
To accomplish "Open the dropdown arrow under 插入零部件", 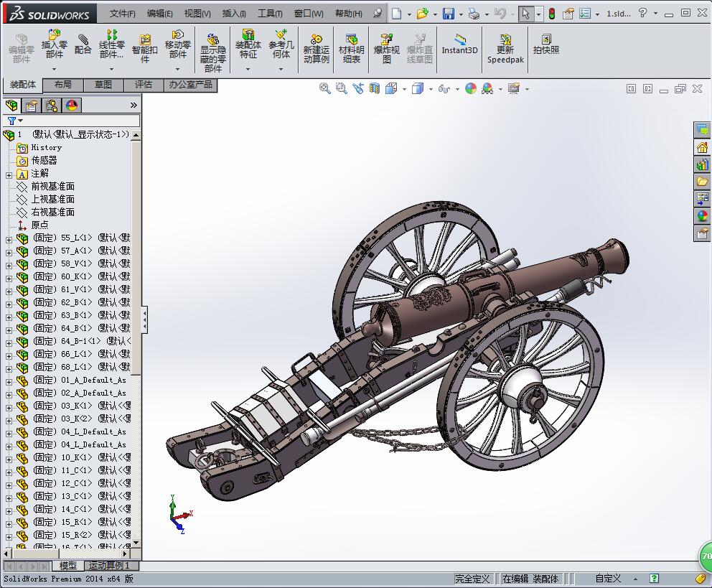I will [x=54, y=70].
